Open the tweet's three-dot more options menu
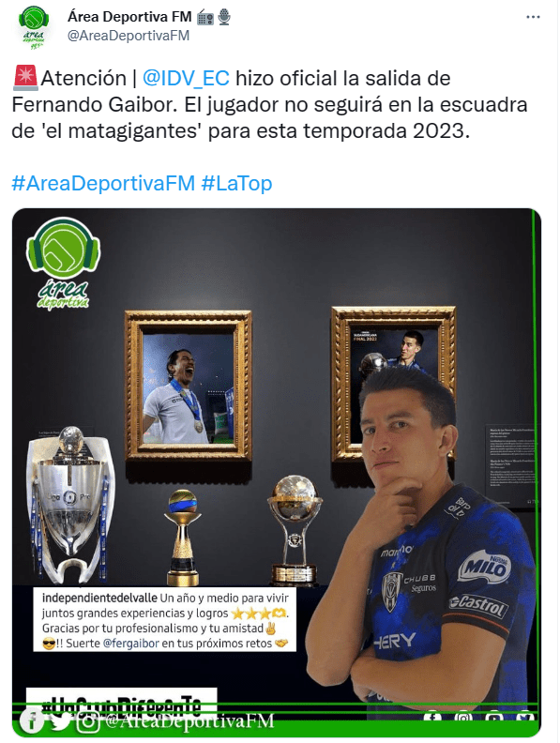 click(x=533, y=17)
